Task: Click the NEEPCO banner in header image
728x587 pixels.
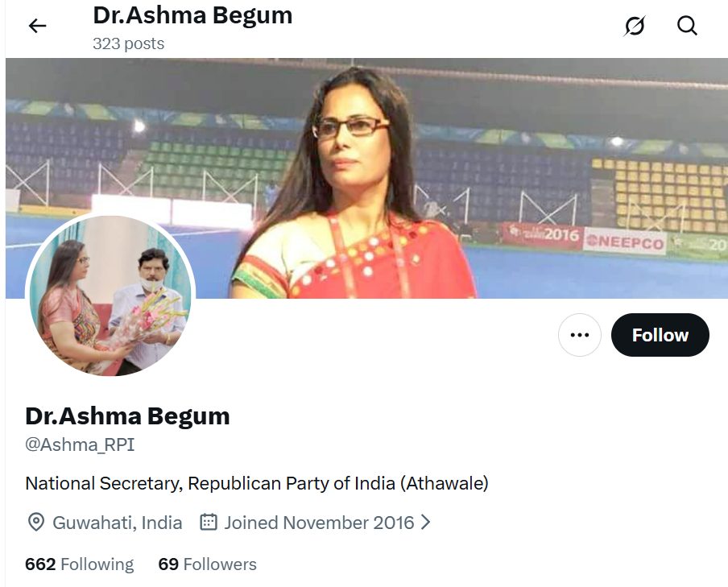Action: pos(625,242)
